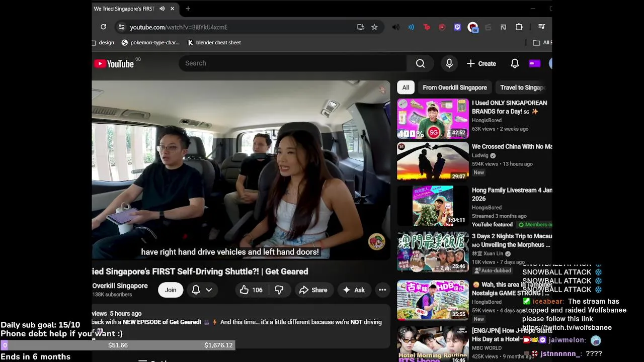Click iceabear username in chat overlay
Viewport: 644px width, 362px height.
pos(548,301)
